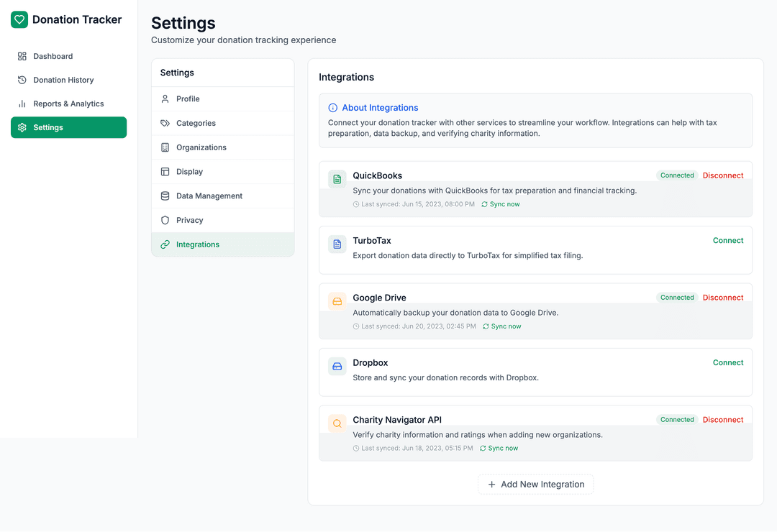Connect the TurboTax integration
This screenshot has height=532, width=777.
[x=727, y=241]
